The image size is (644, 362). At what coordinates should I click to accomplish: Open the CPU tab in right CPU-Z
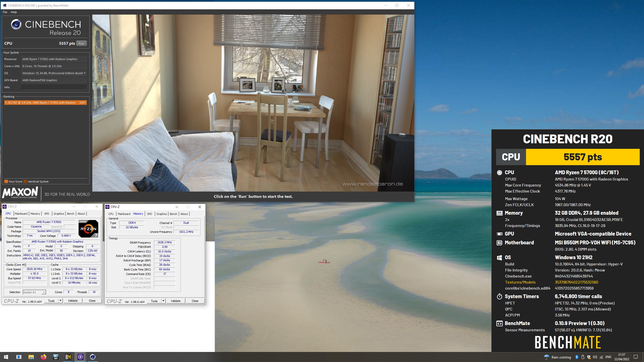[x=111, y=214]
